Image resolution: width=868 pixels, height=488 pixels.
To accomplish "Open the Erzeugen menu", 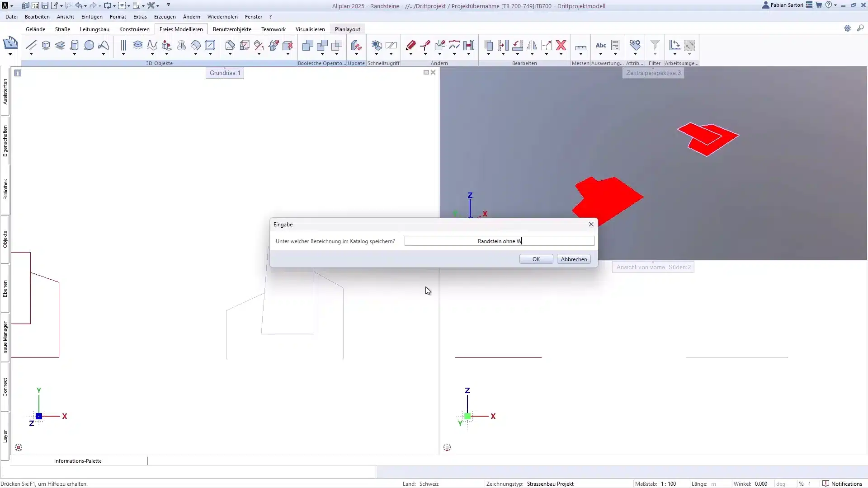I will tap(165, 17).
